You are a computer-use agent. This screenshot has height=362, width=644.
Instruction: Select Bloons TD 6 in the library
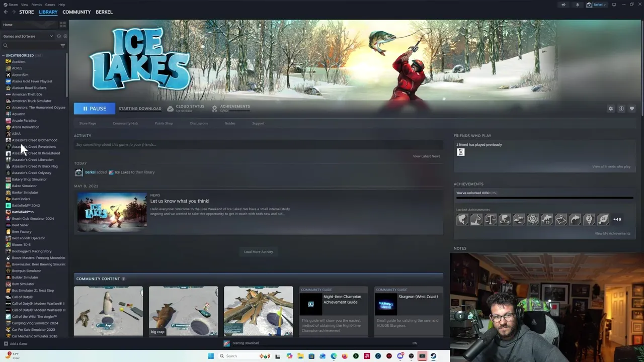[21, 245]
